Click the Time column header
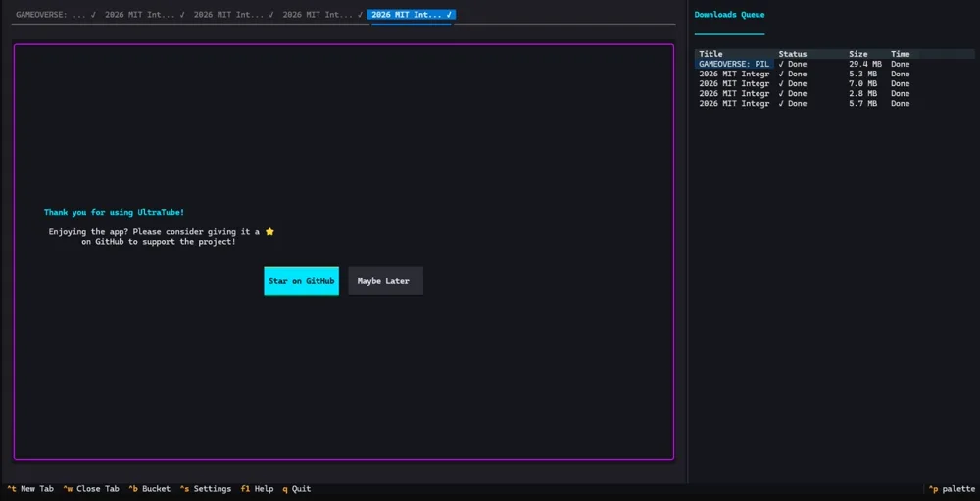The width and height of the screenshot is (980, 501). point(900,54)
